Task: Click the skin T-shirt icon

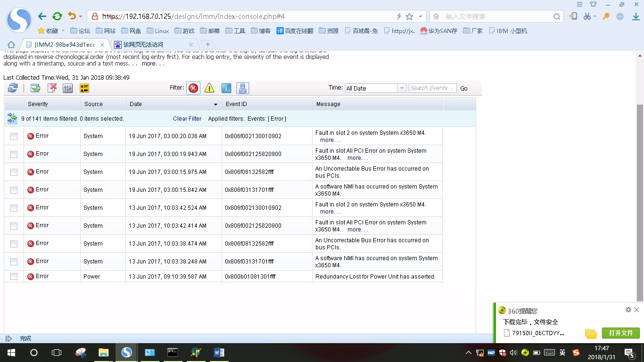Action: pos(594,4)
